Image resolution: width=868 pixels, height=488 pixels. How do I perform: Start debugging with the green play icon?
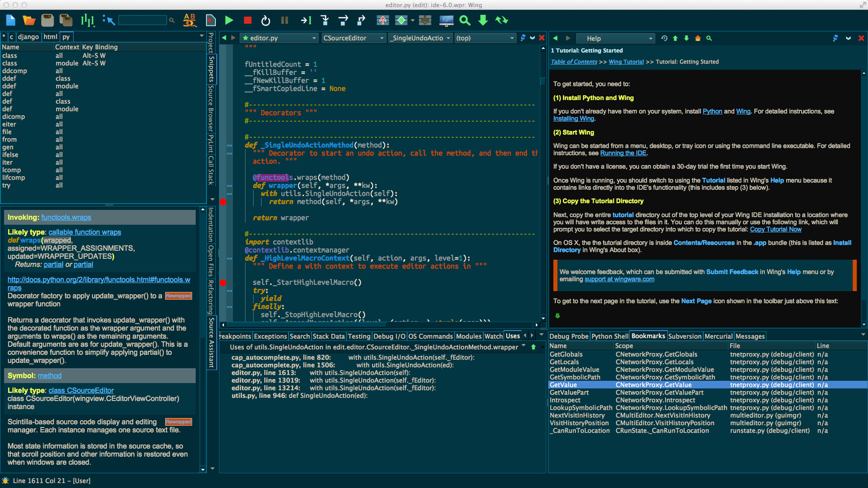click(229, 20)
